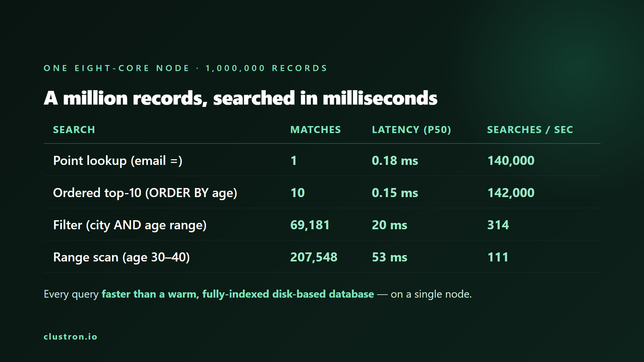Click the 207,548 matches value
This screenshot has width=644, height=362.
pyautogui.click(x=314, y=257)
